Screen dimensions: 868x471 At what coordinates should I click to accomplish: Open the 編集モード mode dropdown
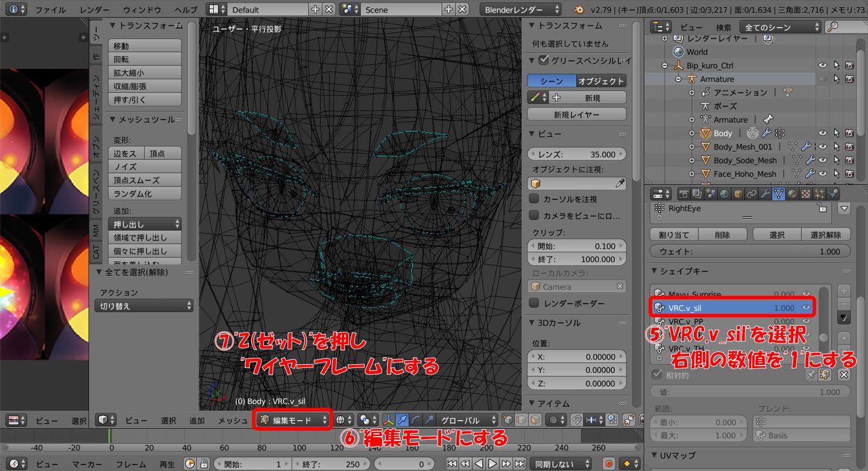pyautogui.click(x=293, y=420)
